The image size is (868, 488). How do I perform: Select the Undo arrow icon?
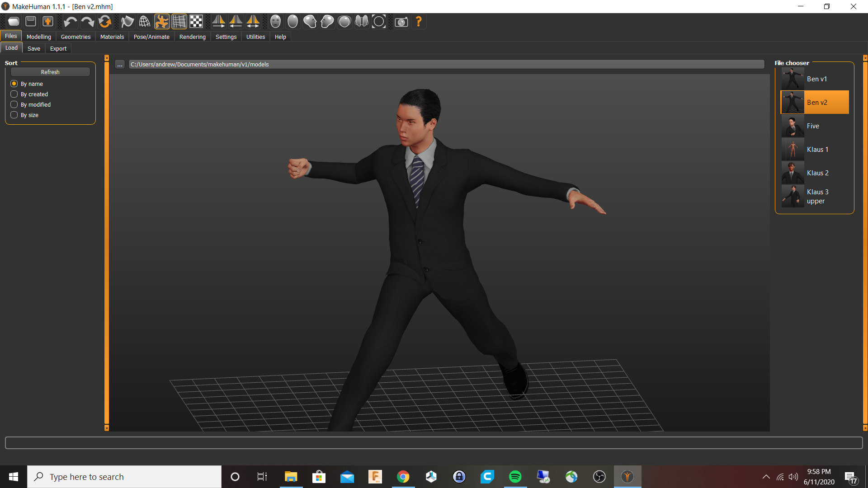point(70,21)
